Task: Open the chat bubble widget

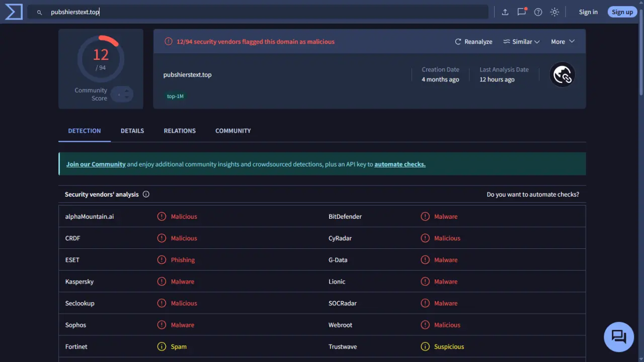Action: 619,337
